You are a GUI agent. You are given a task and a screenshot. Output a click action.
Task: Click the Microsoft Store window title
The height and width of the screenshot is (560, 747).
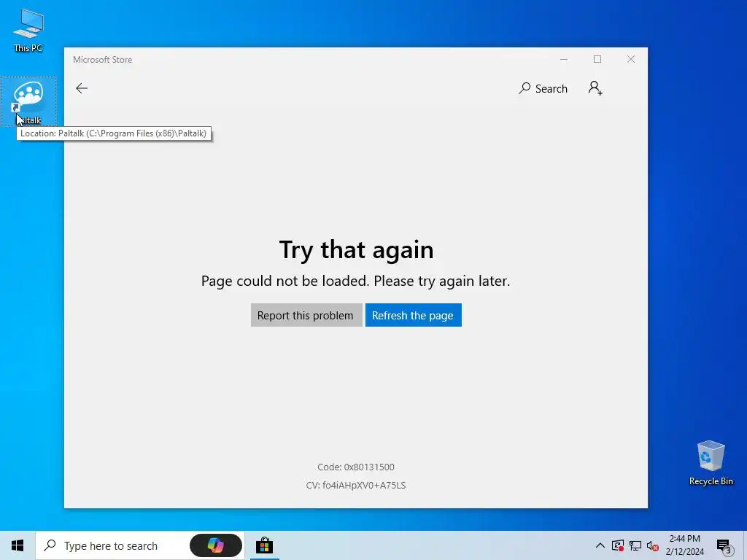click(102, 60)
